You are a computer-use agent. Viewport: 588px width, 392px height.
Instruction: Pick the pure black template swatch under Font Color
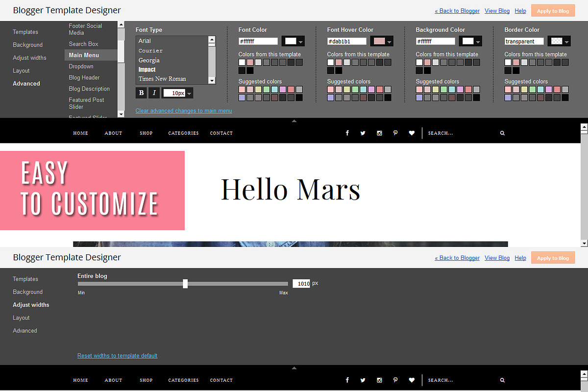click(250, 71)
